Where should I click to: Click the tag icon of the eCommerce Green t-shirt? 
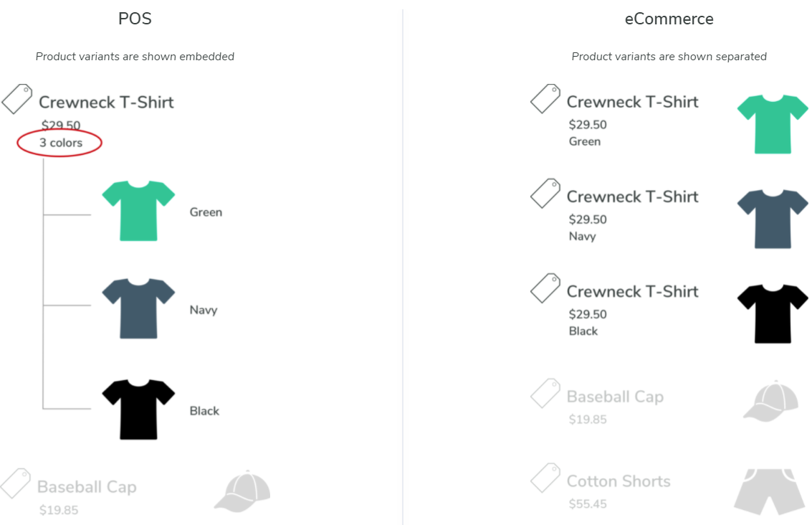pyautogui.click(x=545, y=99)
